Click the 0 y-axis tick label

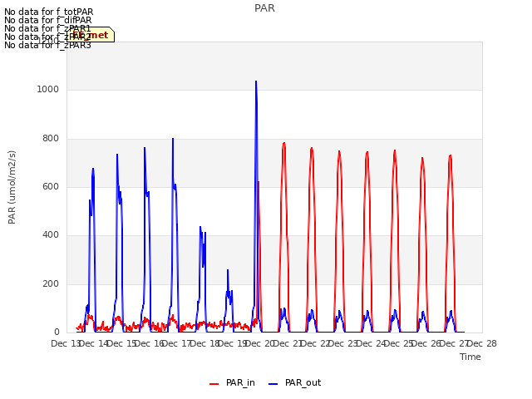57,332
